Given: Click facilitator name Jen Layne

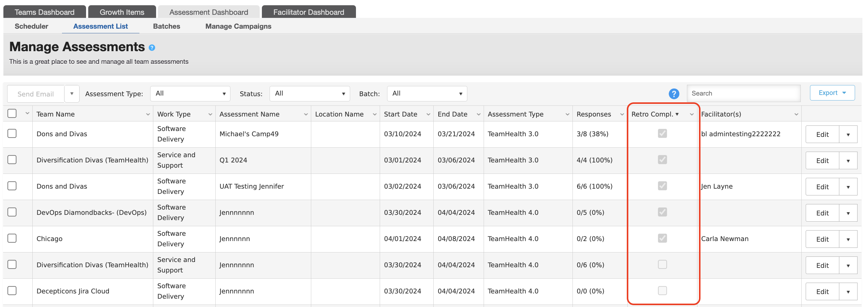Looking at the screenshot, I should coord(717,186).
